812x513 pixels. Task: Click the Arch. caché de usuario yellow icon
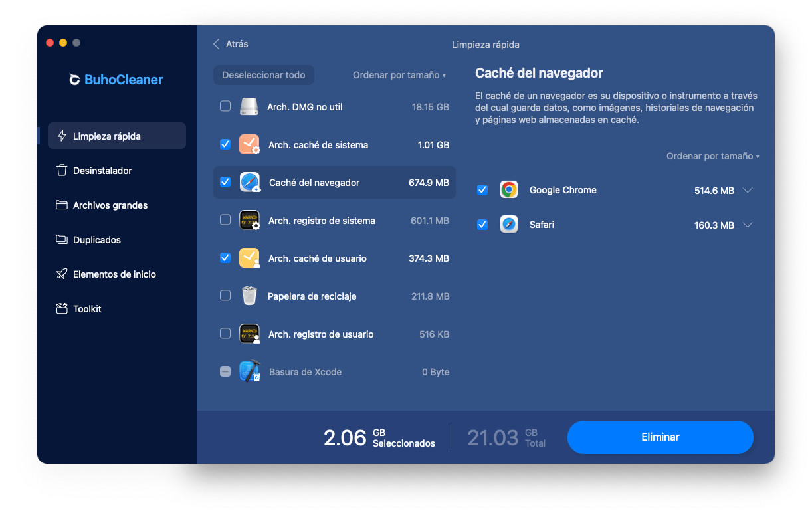tap(249, 258)
